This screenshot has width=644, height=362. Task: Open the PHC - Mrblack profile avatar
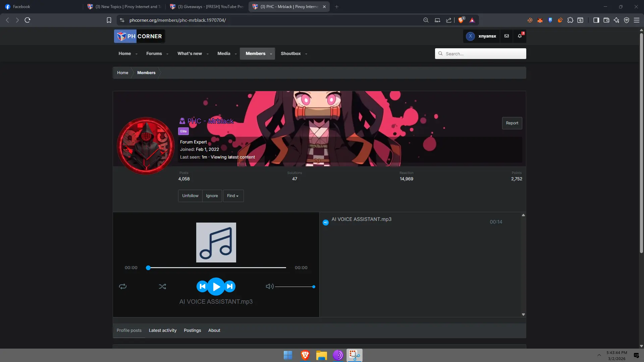146,146
